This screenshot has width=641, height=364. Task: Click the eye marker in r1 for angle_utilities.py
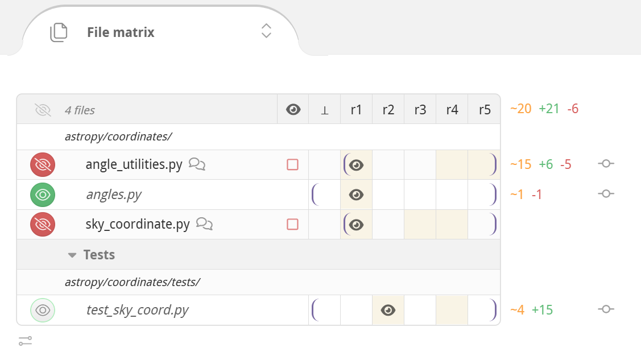click(356, 165)
